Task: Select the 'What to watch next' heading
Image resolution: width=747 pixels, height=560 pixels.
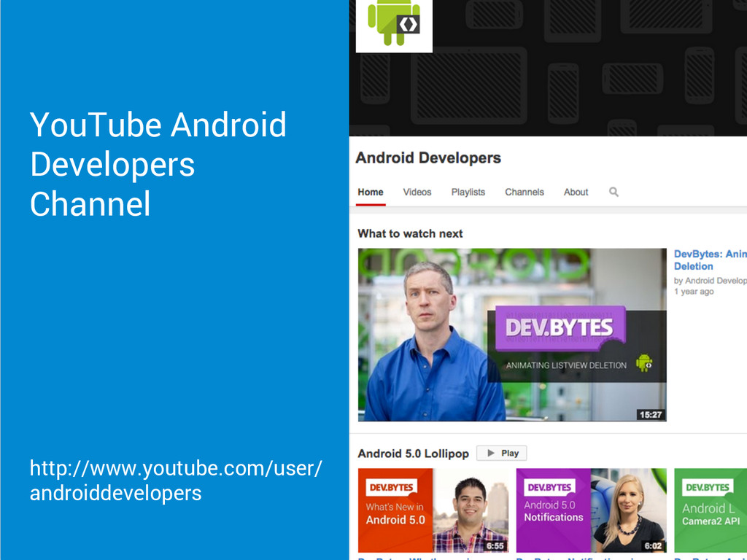Action: tap(410, 233)
